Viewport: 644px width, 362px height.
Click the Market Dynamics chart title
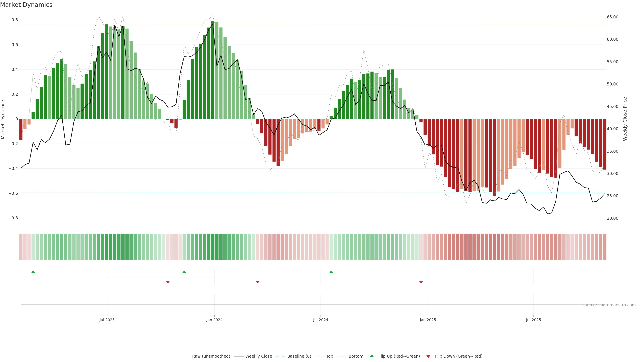26,5
